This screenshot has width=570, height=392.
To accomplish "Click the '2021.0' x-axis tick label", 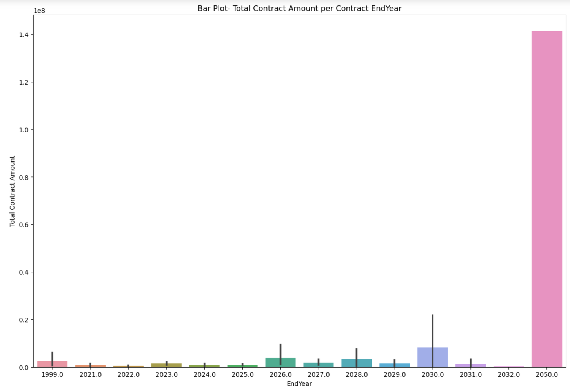I will pyautogui.click(x=90, y=375).
